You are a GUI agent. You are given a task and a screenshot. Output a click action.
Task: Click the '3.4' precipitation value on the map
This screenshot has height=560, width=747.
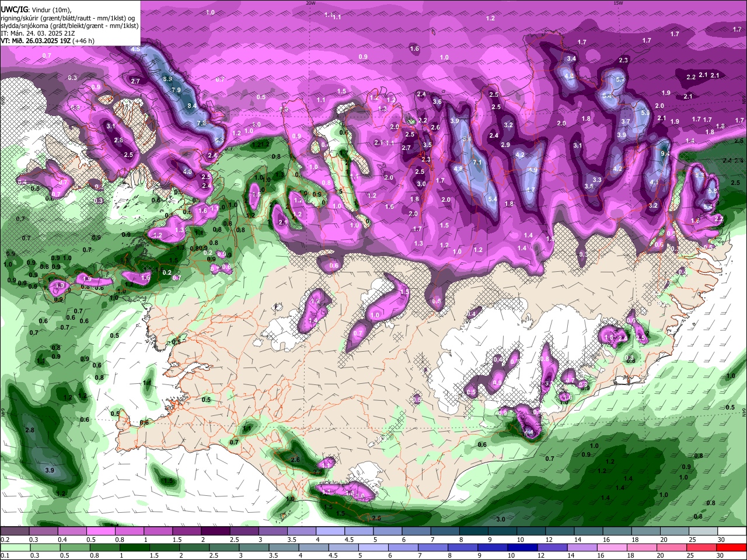571,59
